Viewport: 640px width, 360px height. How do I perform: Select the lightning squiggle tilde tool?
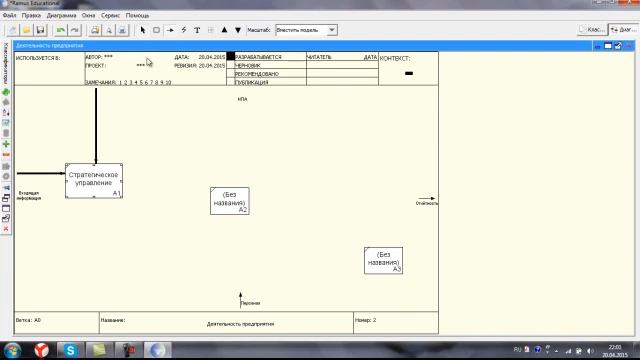point(184,30)
